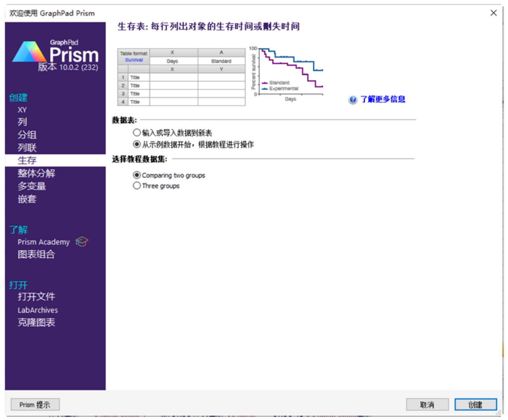Click the blue Survival table format label
Image resolution: width=508 pixels, height=420 pixels.
point(134,60)
